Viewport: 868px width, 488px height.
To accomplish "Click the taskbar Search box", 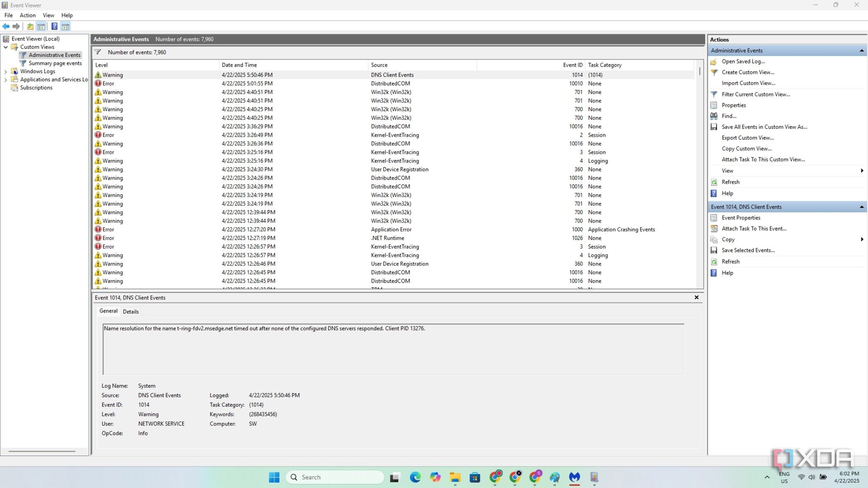I will tap(335, 477).
